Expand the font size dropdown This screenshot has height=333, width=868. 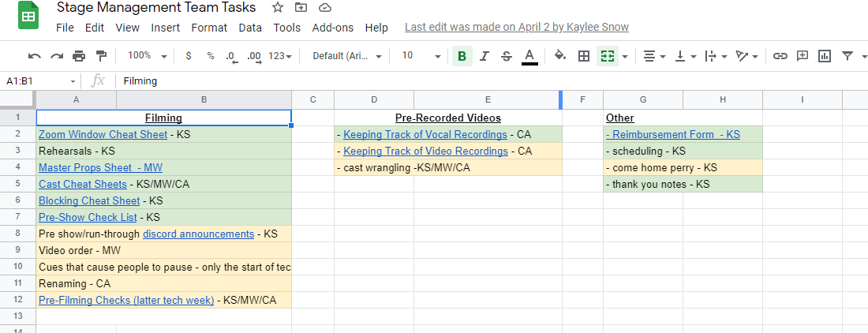(x=421, y=56)
